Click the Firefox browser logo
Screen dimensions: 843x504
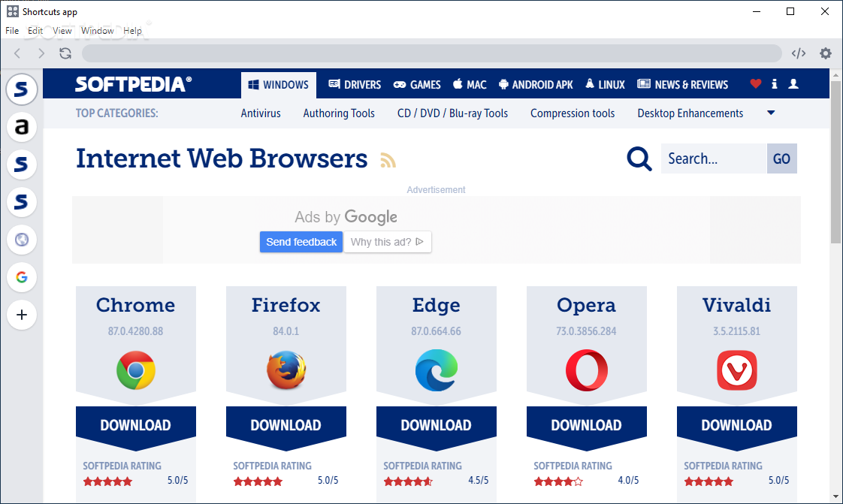tap(286, 370)
